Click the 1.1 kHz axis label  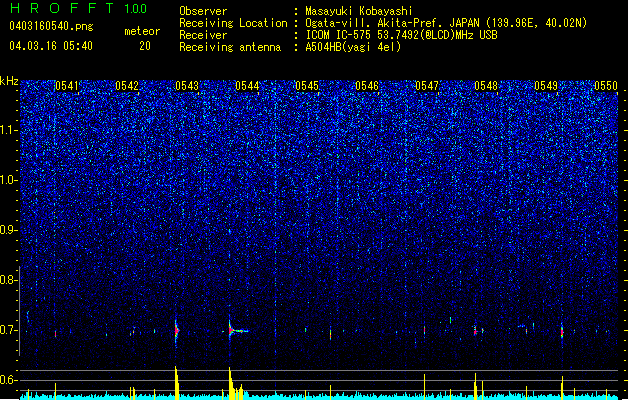tap(9, 130)
